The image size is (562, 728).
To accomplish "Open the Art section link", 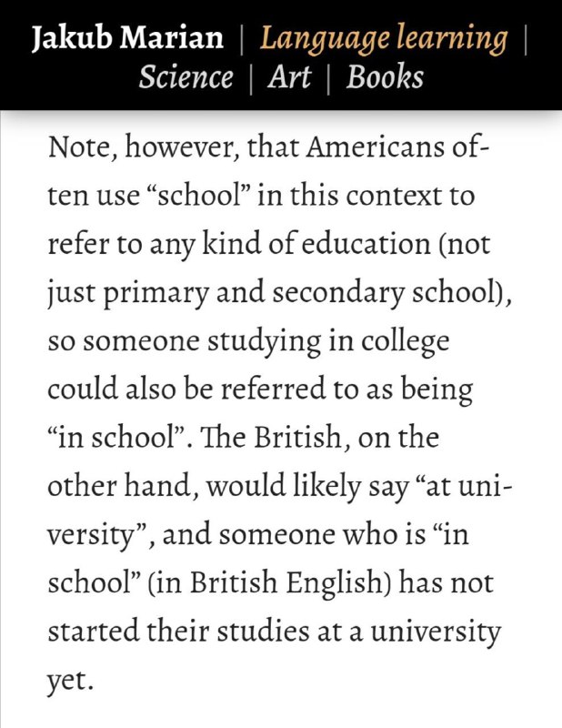I will pyautogui.click(x=289, y=76).
